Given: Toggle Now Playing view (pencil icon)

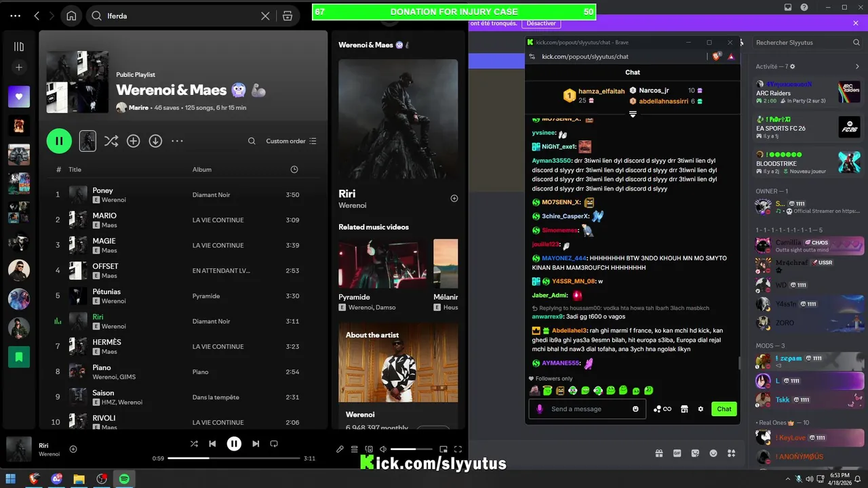Looking at the screenshot, I should [340, 449].
